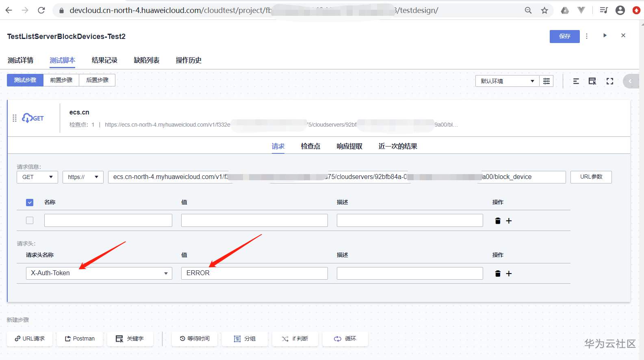Add an if 判断 condition step

(295, 339)
